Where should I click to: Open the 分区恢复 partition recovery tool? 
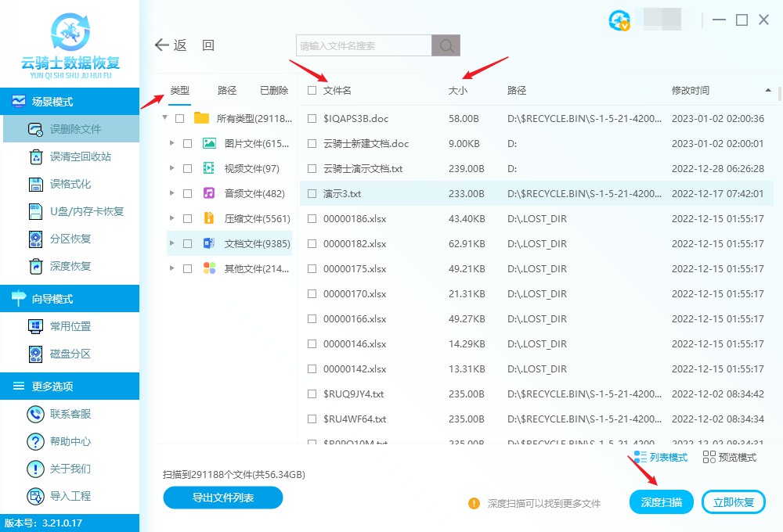(33, 239)
